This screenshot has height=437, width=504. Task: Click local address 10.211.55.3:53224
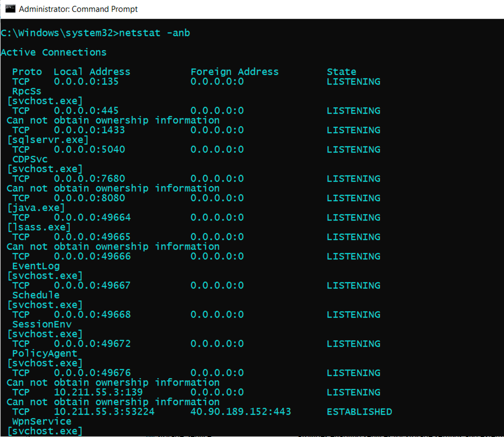pos(104,412)
